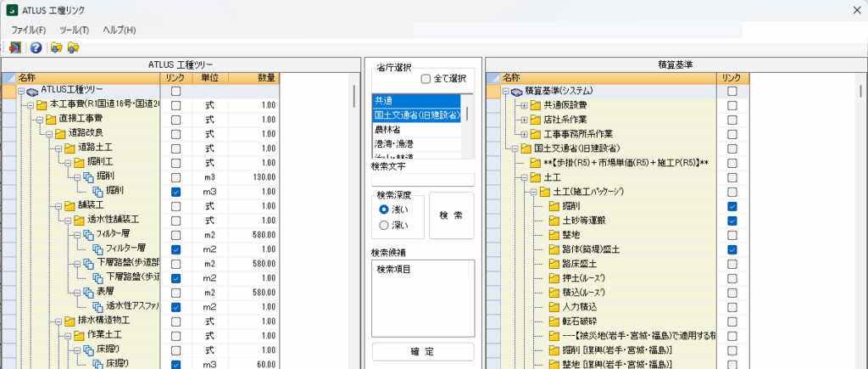Select the 積算基準(システム) root node icon
The width and height of the screenshot is (868, 369).
tap(517, 91)
